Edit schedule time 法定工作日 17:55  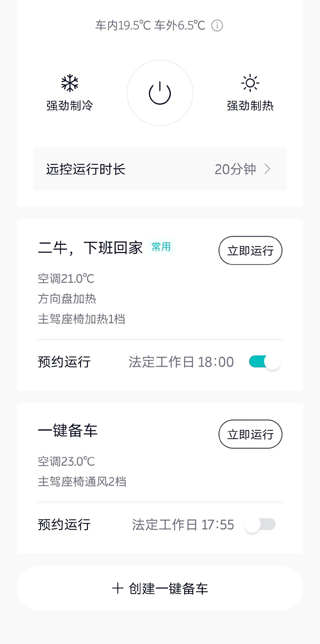point(183,525)
